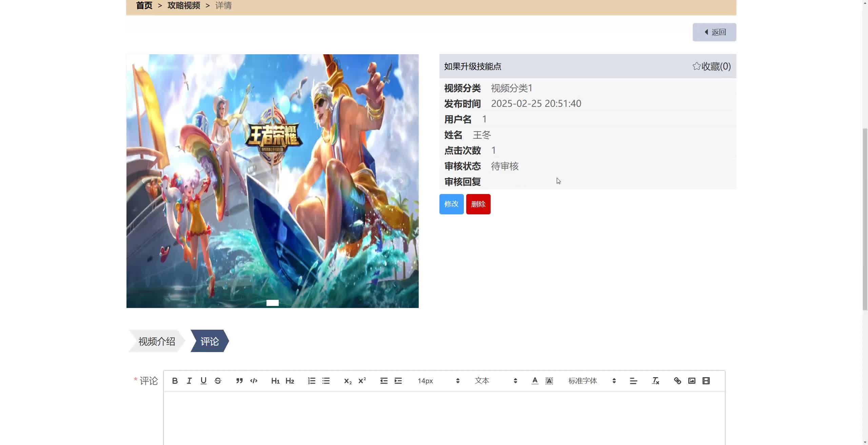Click the carousel pagination dot below the image
Screen dimensions: 868x445
[x=272, y=303]
